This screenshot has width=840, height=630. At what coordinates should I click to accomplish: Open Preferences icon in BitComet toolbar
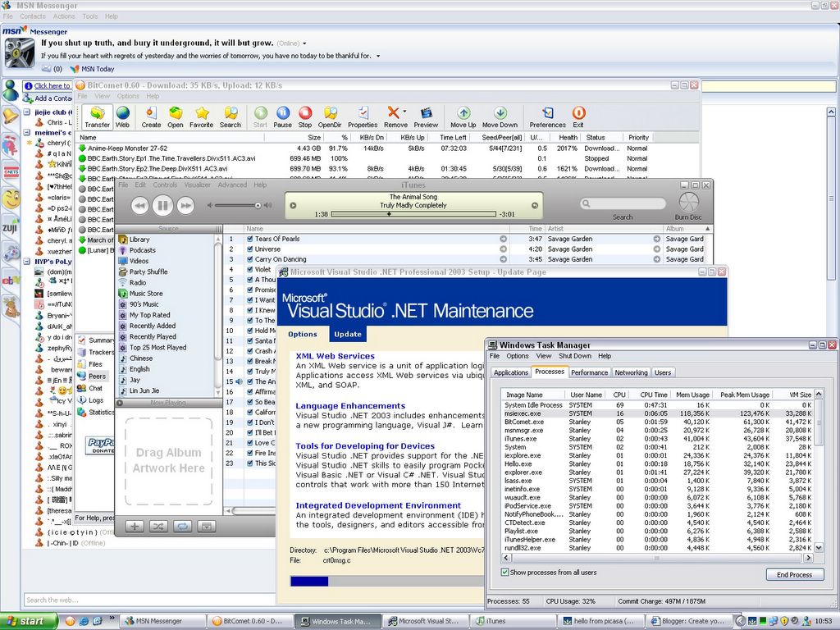coord(547,116)
